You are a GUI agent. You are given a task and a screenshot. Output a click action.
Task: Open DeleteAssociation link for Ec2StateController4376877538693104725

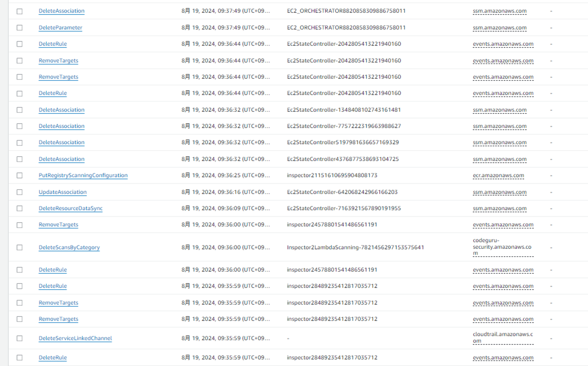(62, 159)
